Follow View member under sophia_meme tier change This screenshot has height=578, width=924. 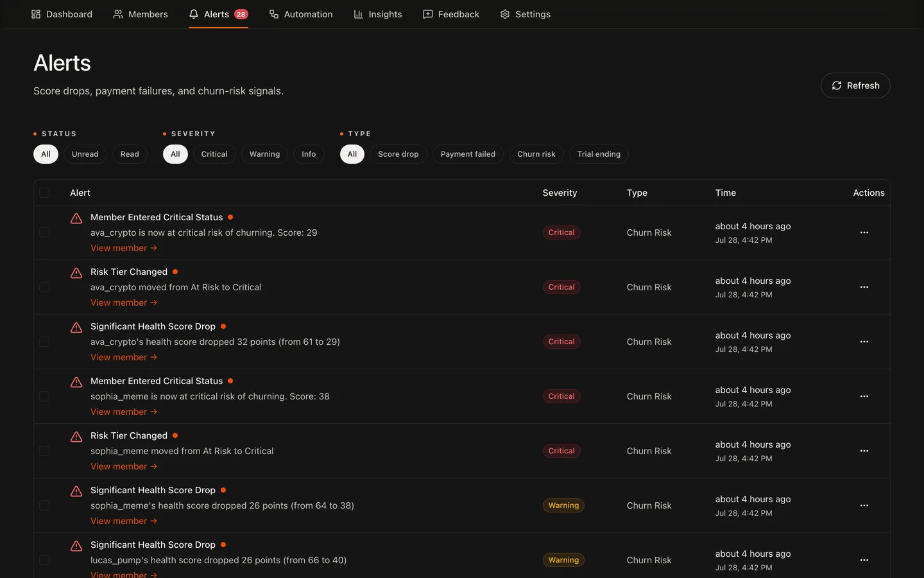[x=124, y=466]
